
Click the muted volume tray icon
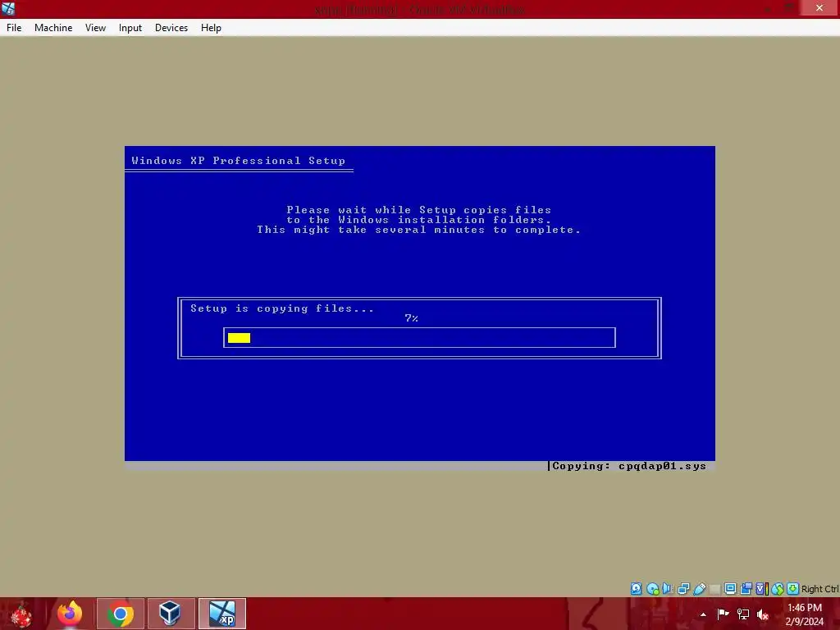763,614
